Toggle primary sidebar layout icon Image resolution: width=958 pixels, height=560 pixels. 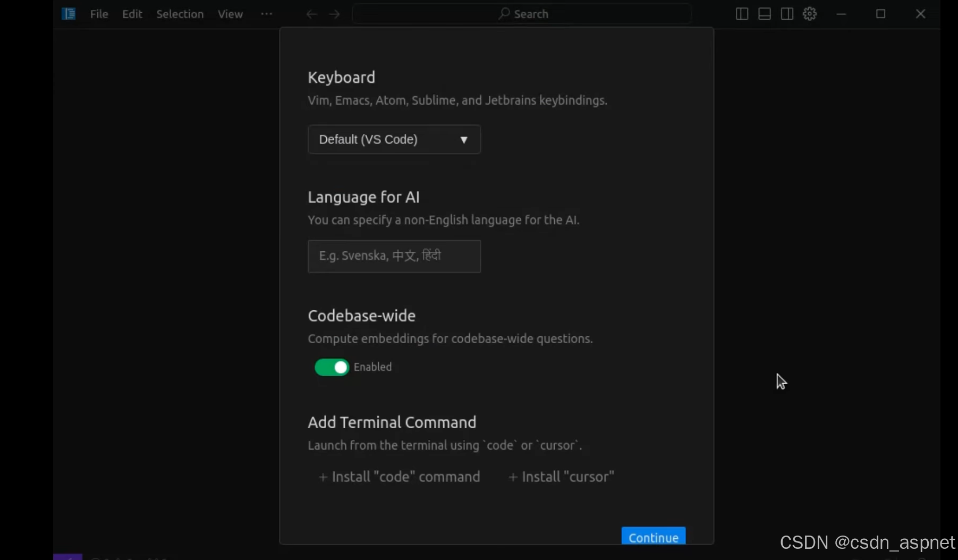pos(742,14)
